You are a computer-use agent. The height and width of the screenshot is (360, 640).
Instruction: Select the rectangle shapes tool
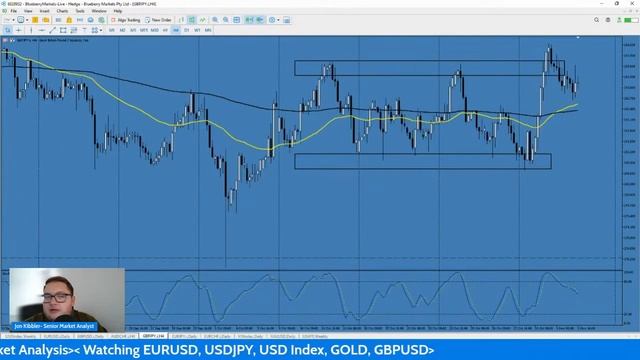(x=63, y=30)
